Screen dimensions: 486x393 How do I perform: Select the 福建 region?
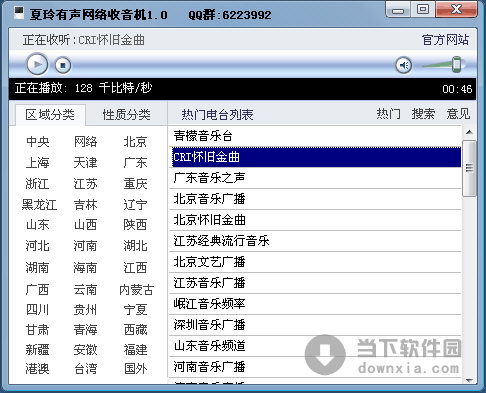(135, 350)
